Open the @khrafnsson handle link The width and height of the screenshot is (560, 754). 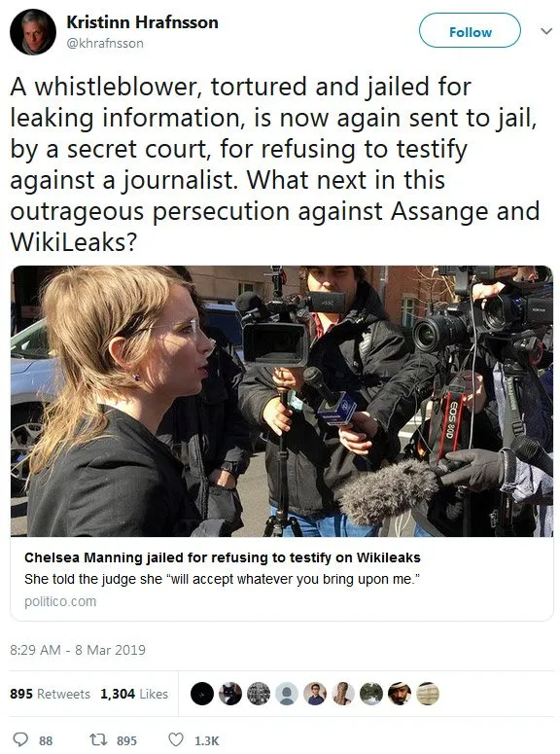pyautogui.click(x=105, y=43)
